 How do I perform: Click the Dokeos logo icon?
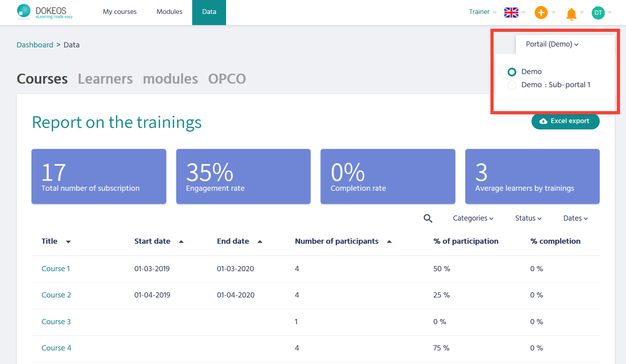[24, 11]
